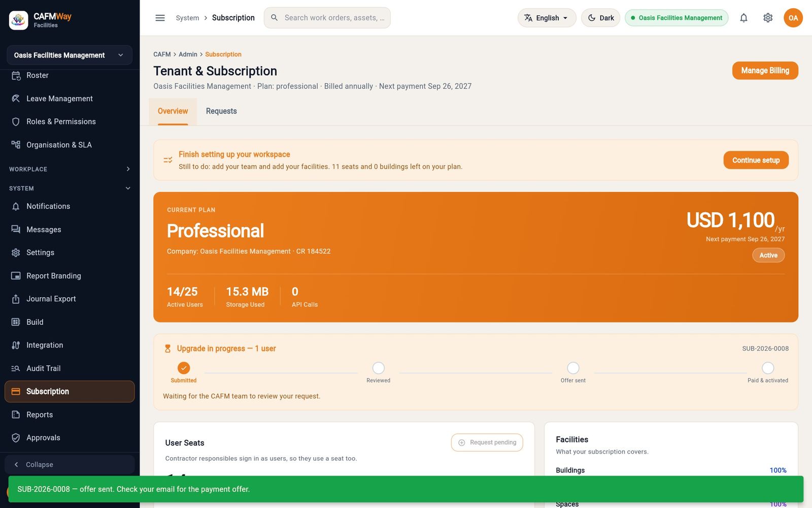Click the setup checklist icon in the banner
Image resolution: width=812 pixels, height=508 pixels.
click(x=168, y=160)
